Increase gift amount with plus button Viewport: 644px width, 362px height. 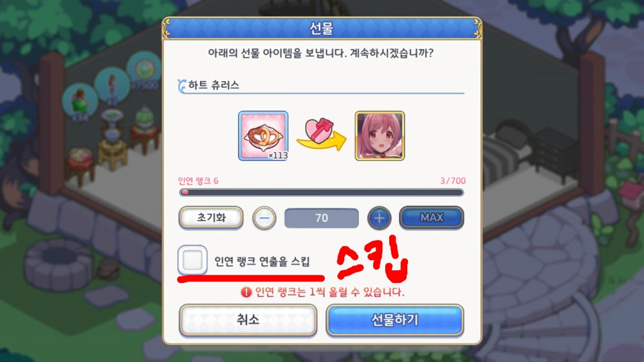coord(379,218)
